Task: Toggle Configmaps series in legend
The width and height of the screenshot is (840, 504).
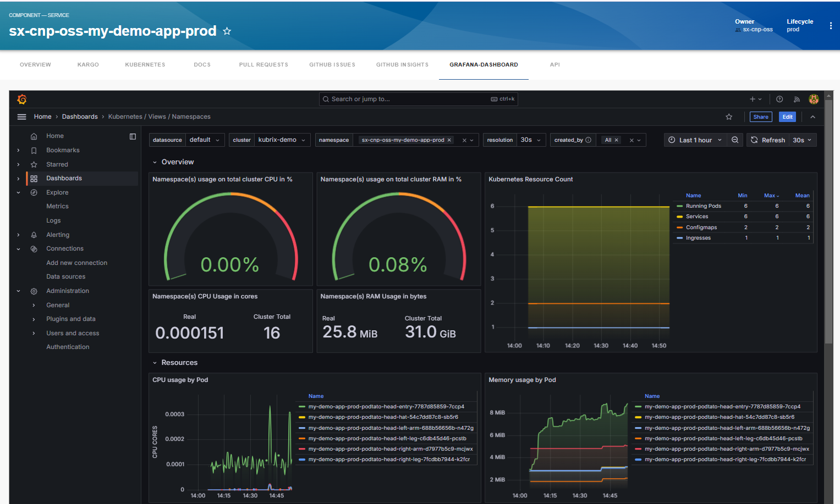Action: coord(701,228)
